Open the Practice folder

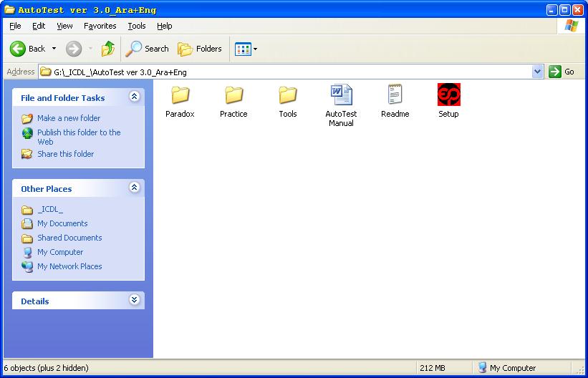pyautogui.click(x=233, y=95)
